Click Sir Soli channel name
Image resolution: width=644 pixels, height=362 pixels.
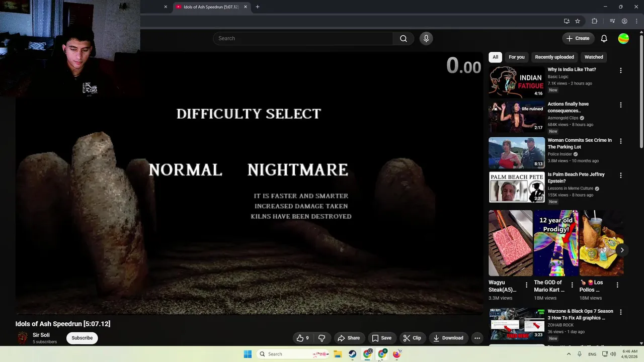(x=41, y=335)
